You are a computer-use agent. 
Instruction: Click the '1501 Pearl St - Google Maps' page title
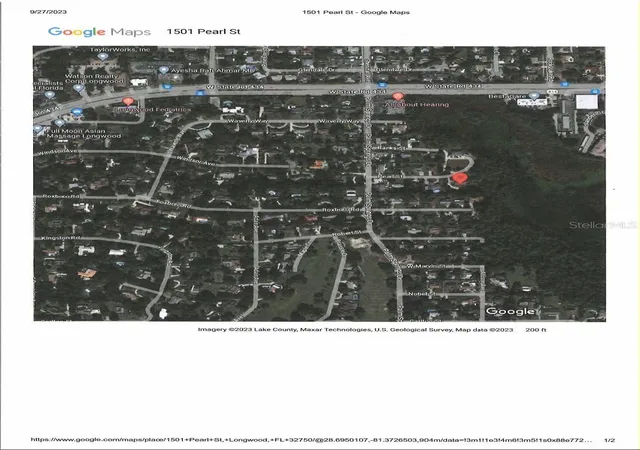tap(356, 12)
